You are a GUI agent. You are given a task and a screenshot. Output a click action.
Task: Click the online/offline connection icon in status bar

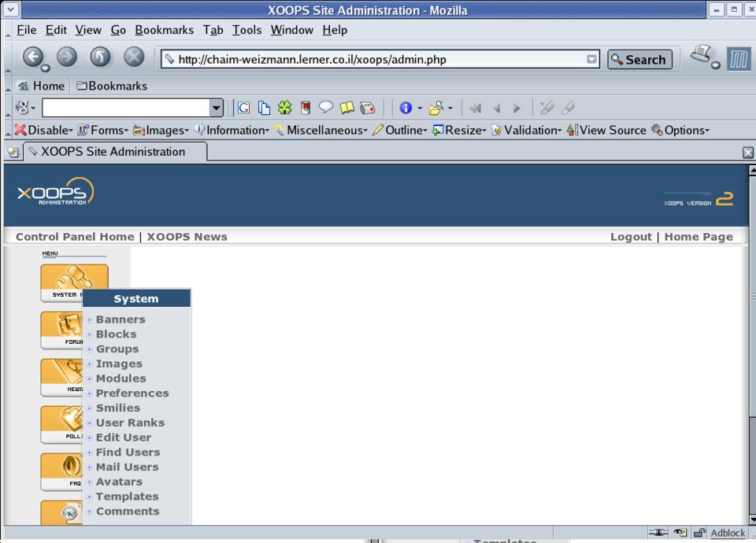(x=658, y=533)
